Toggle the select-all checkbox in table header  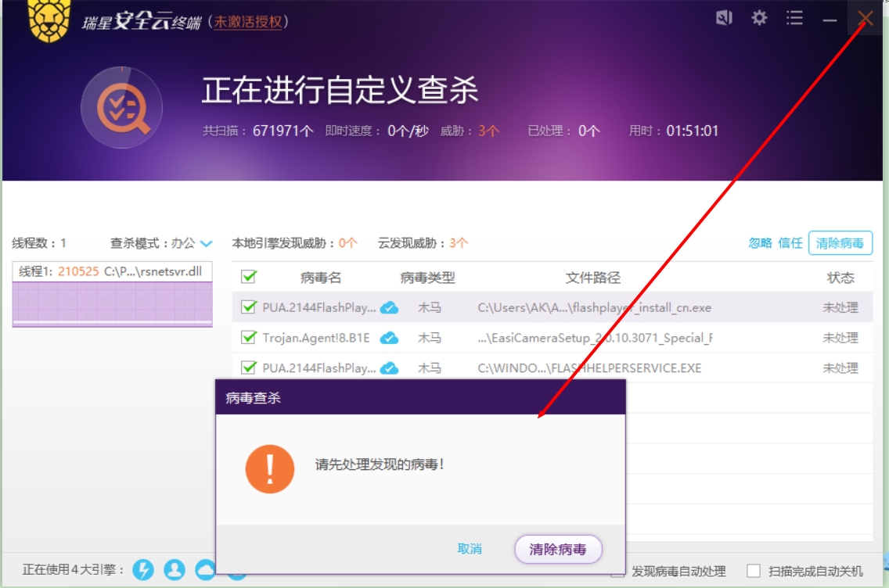(248, 277)
